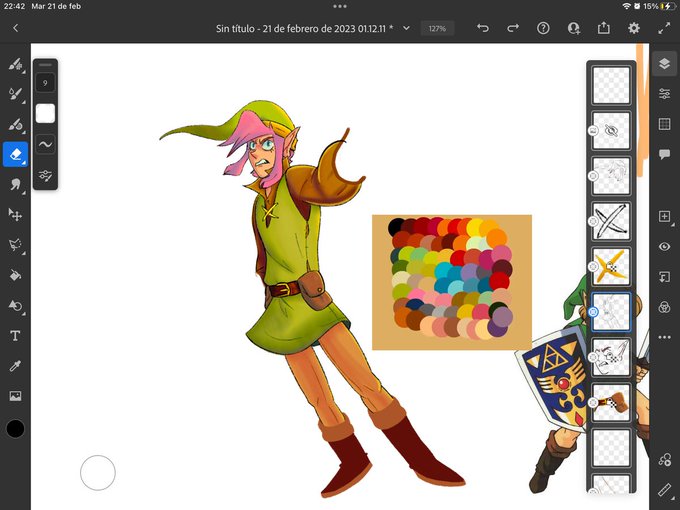Select the Move/Transform tool
Image resolution: width=680 pixels, height=510 pixels.
point(15,214)
